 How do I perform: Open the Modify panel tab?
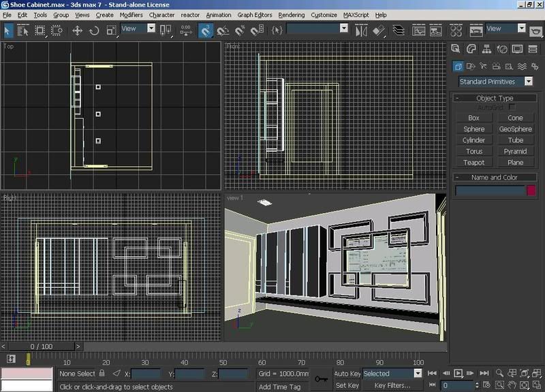point(471,49)
